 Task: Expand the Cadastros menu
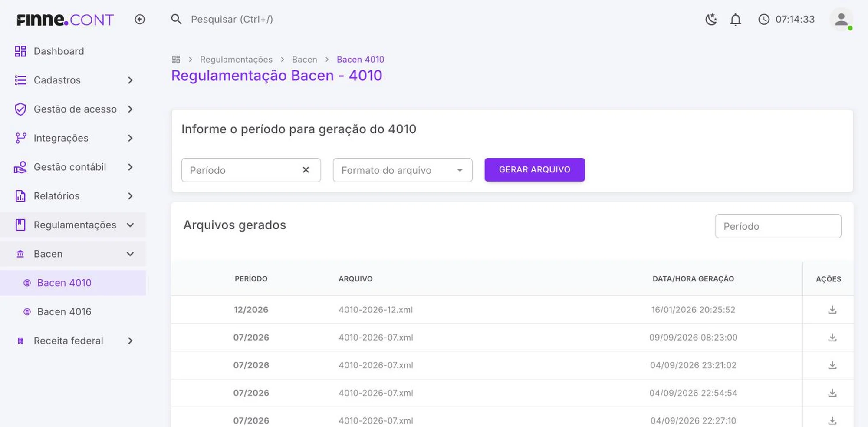(x=73, y=80)
